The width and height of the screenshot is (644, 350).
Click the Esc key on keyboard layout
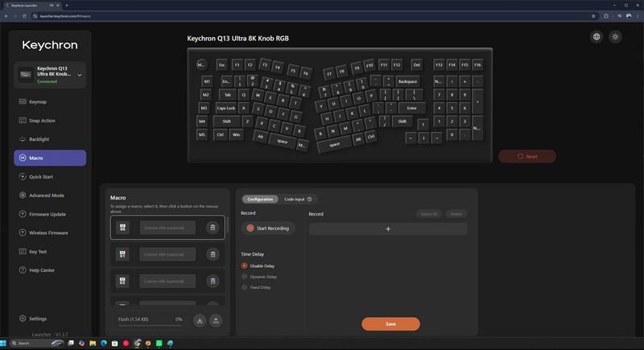pyautogui.click(x=222, y=65)
